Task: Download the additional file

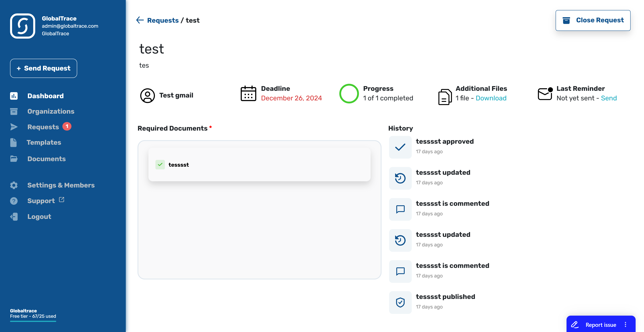Action: (x=491, y=98)
